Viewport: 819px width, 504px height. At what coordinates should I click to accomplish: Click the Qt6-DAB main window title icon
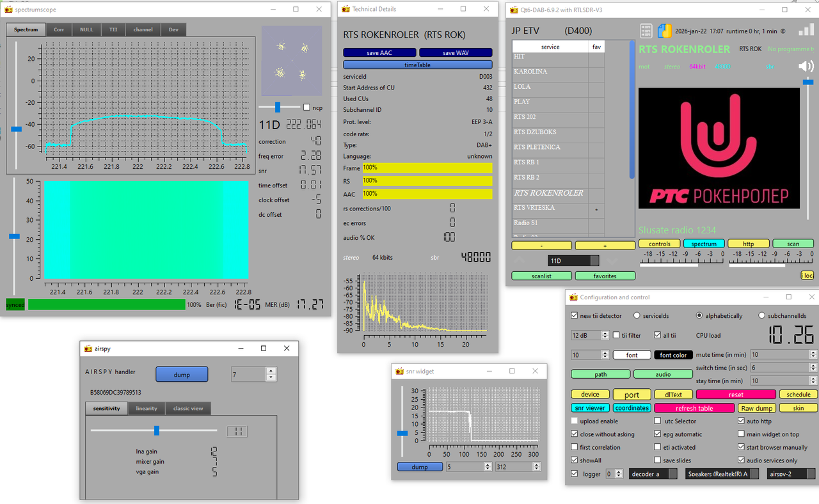[x=515, y=10]
